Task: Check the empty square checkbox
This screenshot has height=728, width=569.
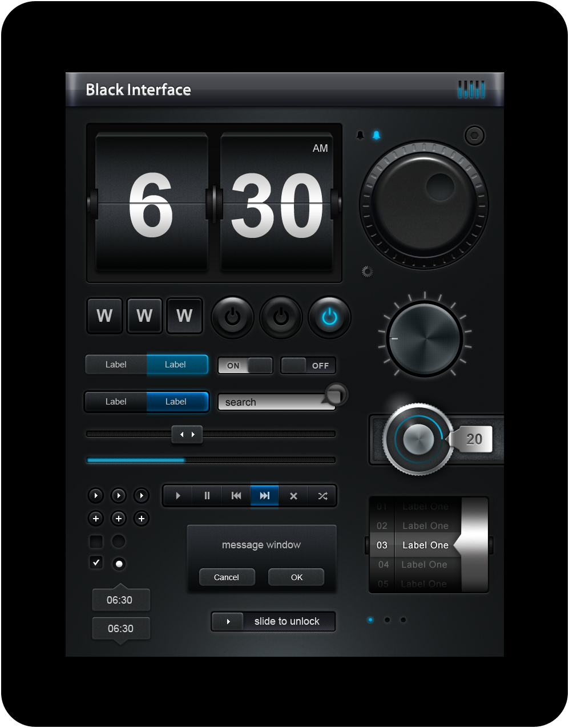Action: (95, 541)
